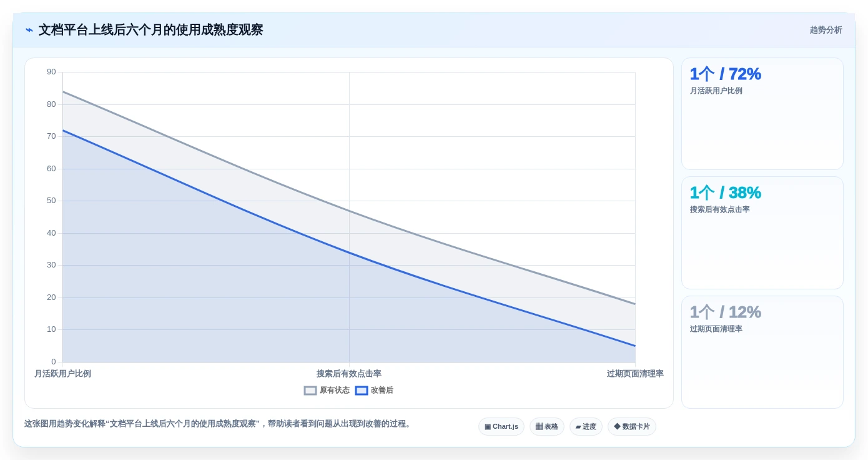Click the y-axis value 10
868x460 pixels.
(x=51, y=329)
